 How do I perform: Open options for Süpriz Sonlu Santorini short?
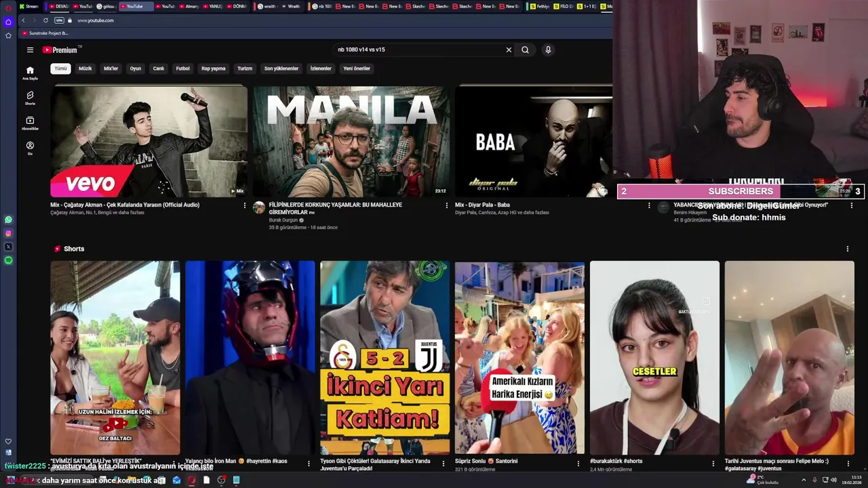[x=578, y=464]
